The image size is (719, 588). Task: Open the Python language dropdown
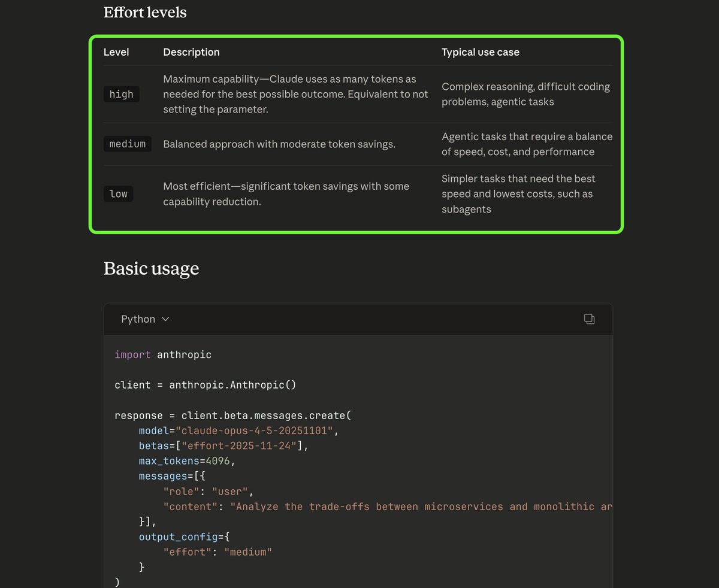pos(145,319)
